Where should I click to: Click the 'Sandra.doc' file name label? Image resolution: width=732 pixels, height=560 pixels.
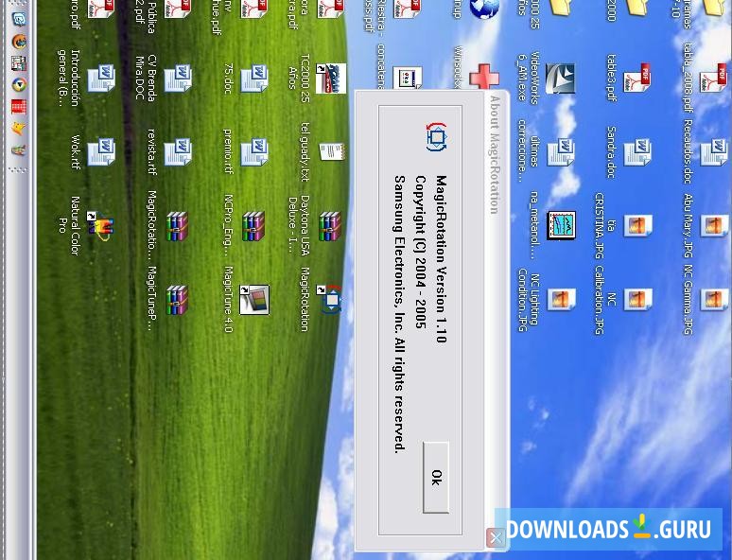click(x=611, y=151)
